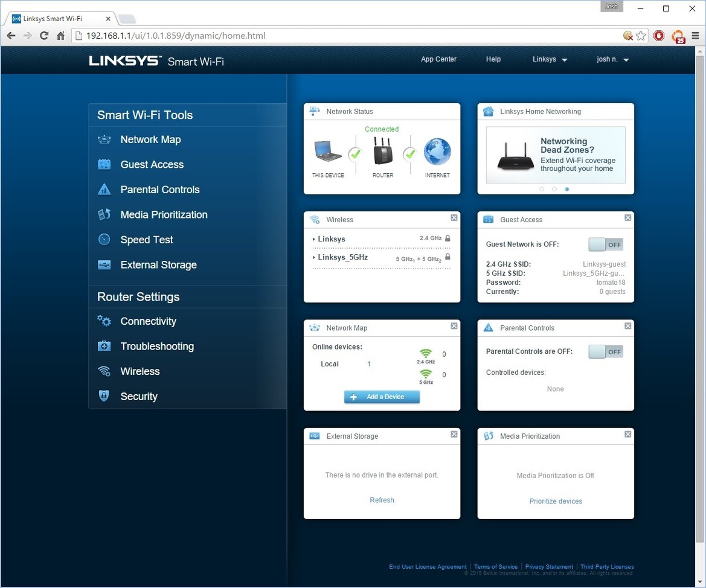Click the red shield extension icon
706x588 pixels.
659,36
